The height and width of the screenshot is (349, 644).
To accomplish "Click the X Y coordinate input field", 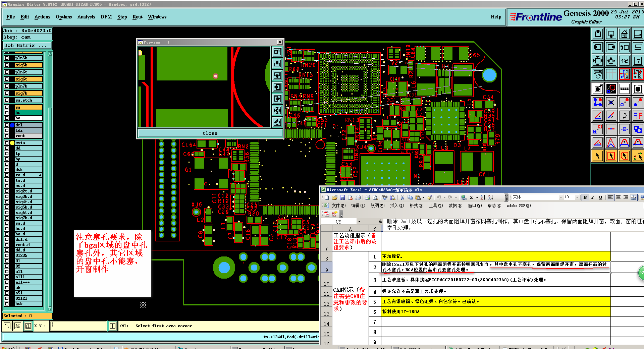I will click(79, 326).
